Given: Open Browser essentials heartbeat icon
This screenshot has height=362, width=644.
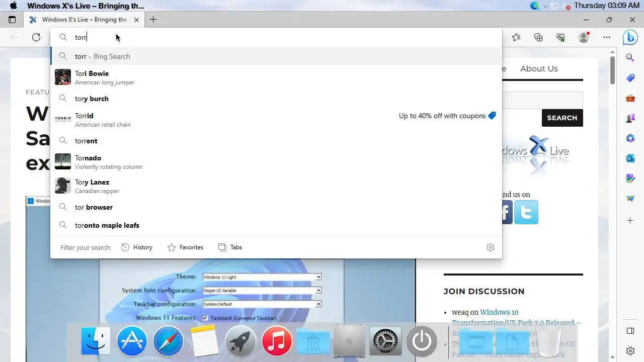Looking at the screenshot, I should click(x=560, y=37).
